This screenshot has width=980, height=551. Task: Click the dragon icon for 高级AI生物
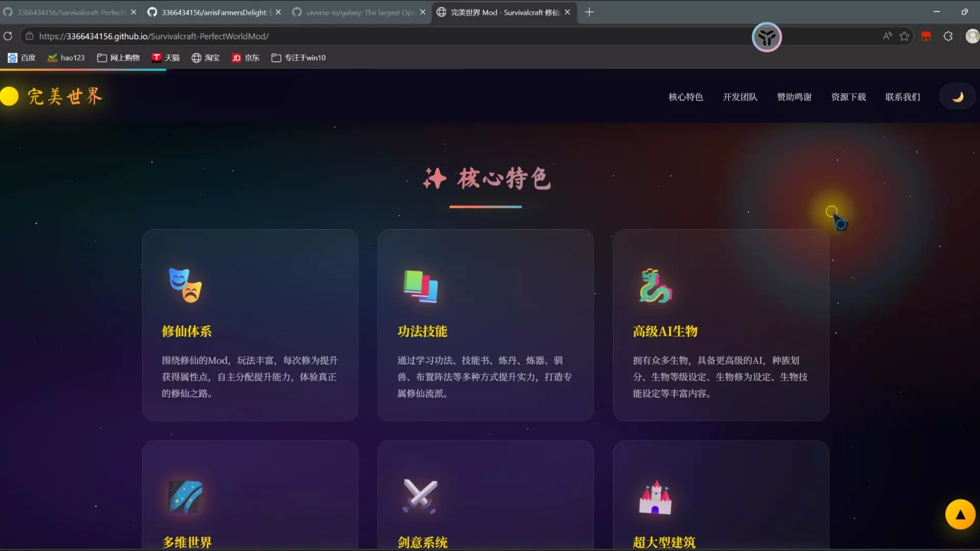coord(655,286)
